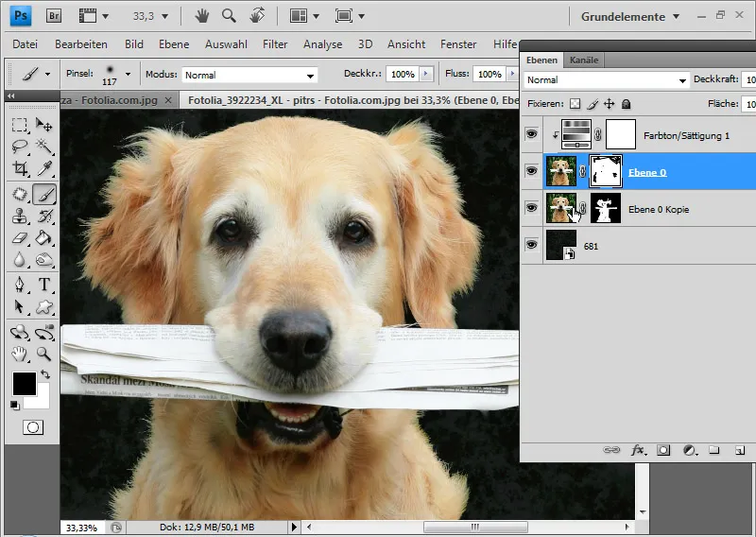Select the 3D Rotate tool
Viewport: 756px width, 537px height.
(x=20, y=333)
